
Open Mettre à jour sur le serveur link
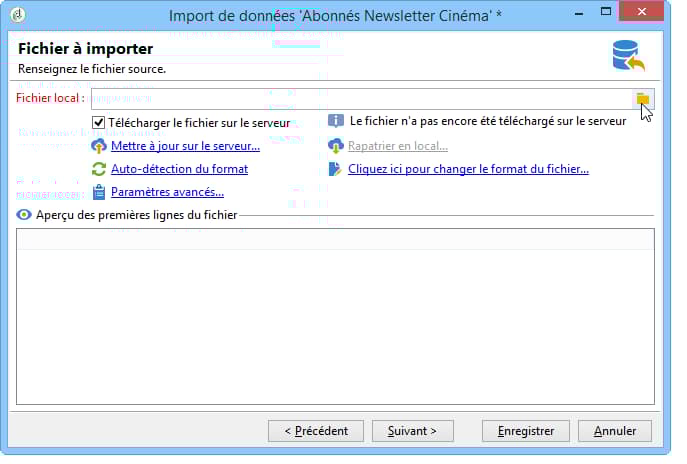pyautogui.click(x=185, y=146)
